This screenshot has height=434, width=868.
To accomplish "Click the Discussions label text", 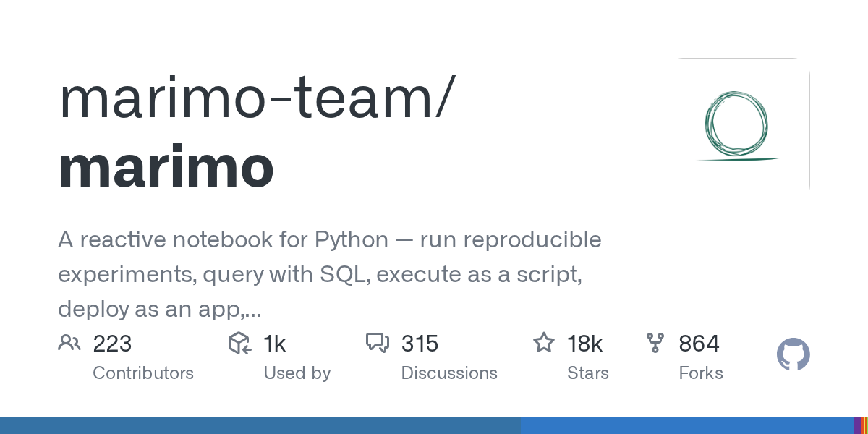I will 449,373.
